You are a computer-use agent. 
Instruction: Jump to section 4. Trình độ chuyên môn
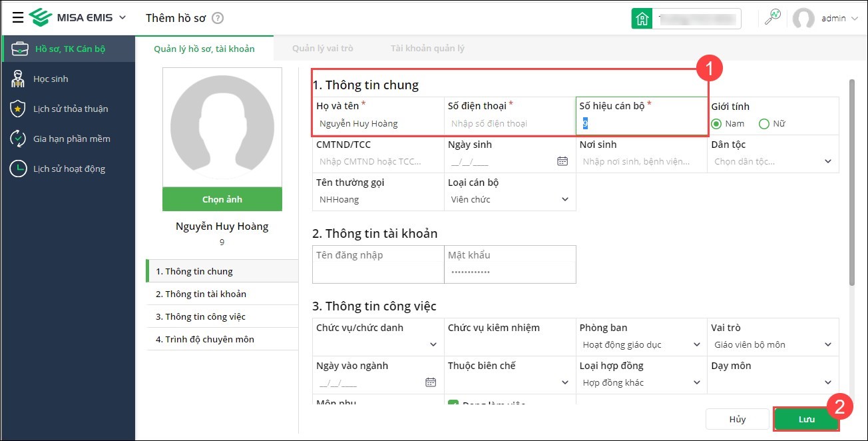click(222, 339)
